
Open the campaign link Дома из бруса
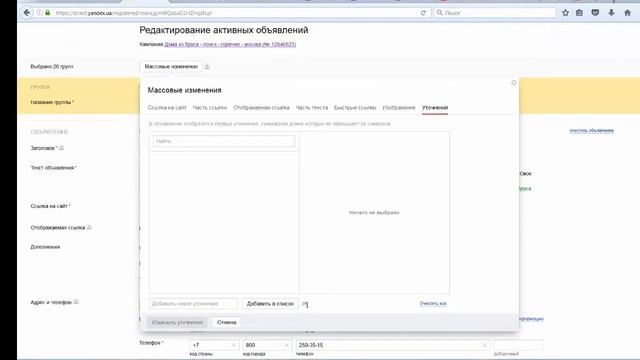230,44
